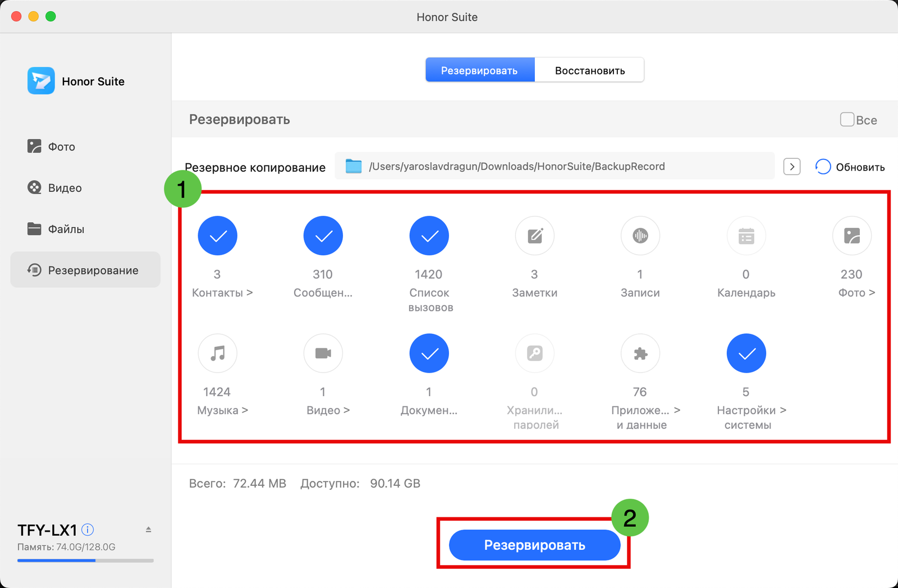
Task: Click the Календарь label
Action: pos(746,293)
